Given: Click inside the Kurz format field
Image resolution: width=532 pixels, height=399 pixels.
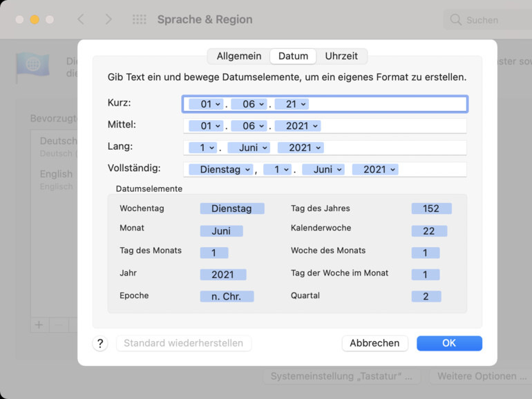Looking at the screenshot, I should coord(387,104).
